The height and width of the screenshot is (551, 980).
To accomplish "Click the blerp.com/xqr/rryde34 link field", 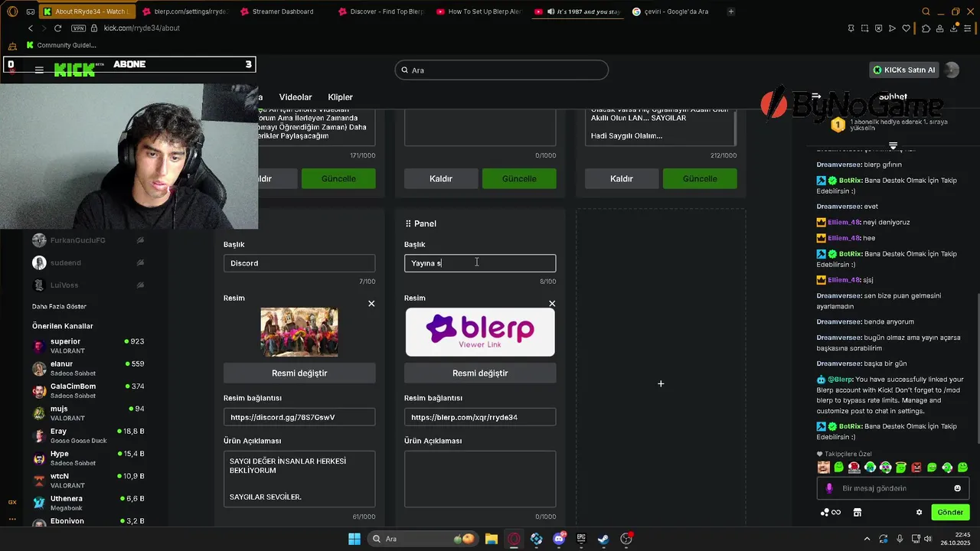I will 480,417.
